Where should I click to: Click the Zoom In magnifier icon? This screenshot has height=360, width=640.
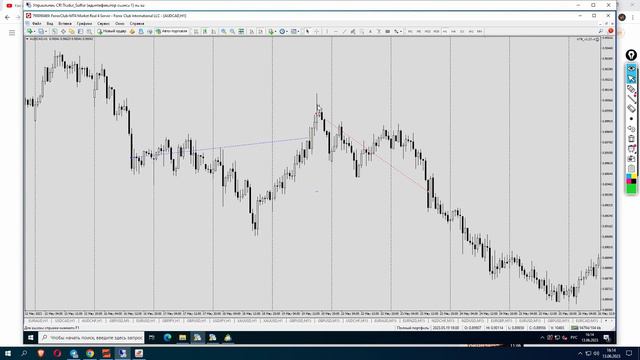[x=224, y=31]
